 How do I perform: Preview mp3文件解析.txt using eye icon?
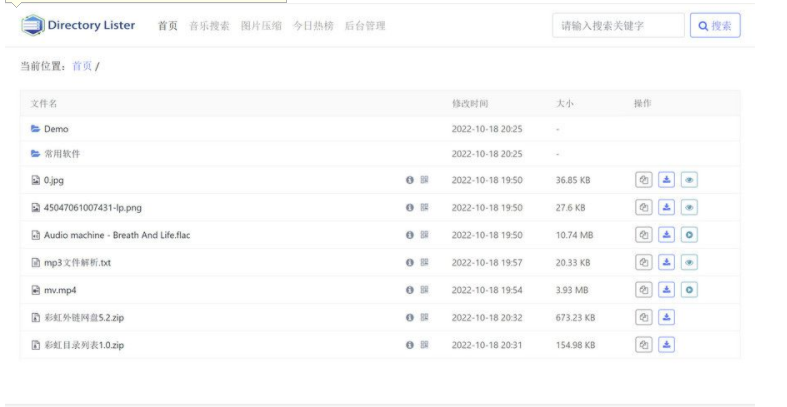[690, 263]
